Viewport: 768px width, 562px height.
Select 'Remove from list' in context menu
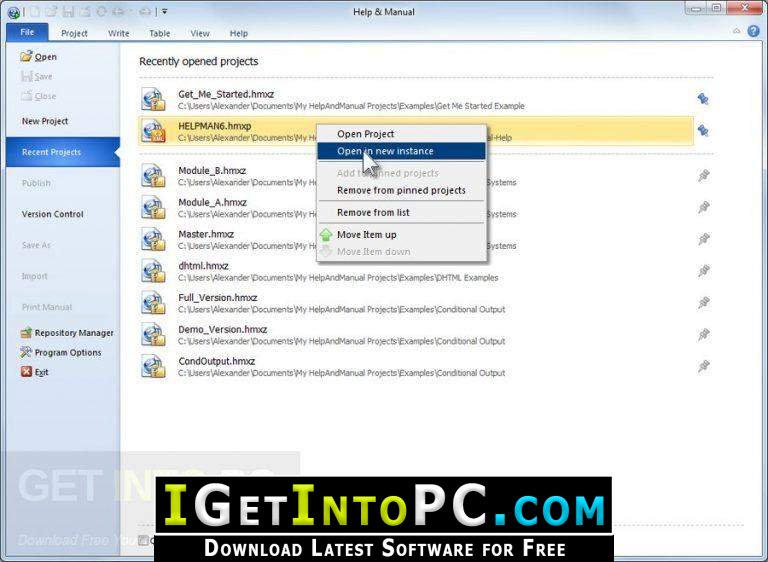pos(373,212)
